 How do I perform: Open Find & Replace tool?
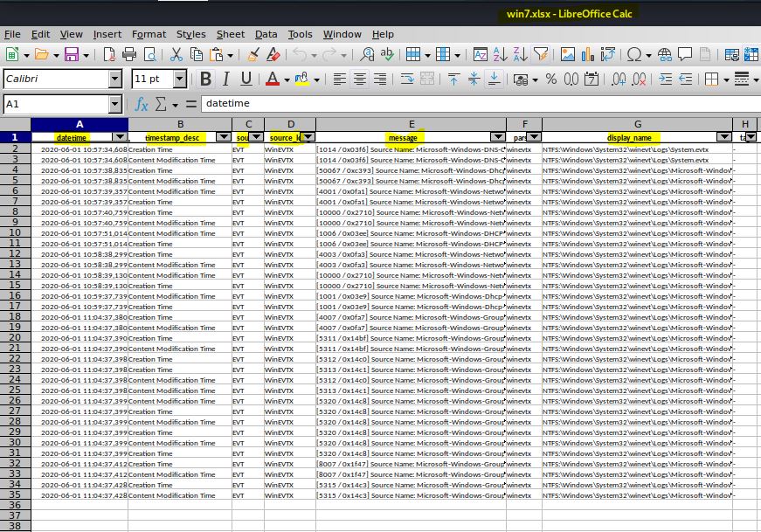pos(367,54)
